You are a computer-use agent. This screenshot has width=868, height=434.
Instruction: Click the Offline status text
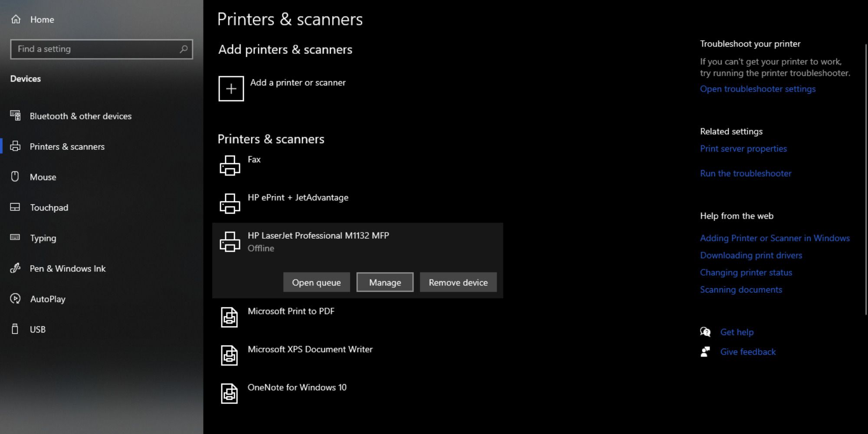(261, 248)
